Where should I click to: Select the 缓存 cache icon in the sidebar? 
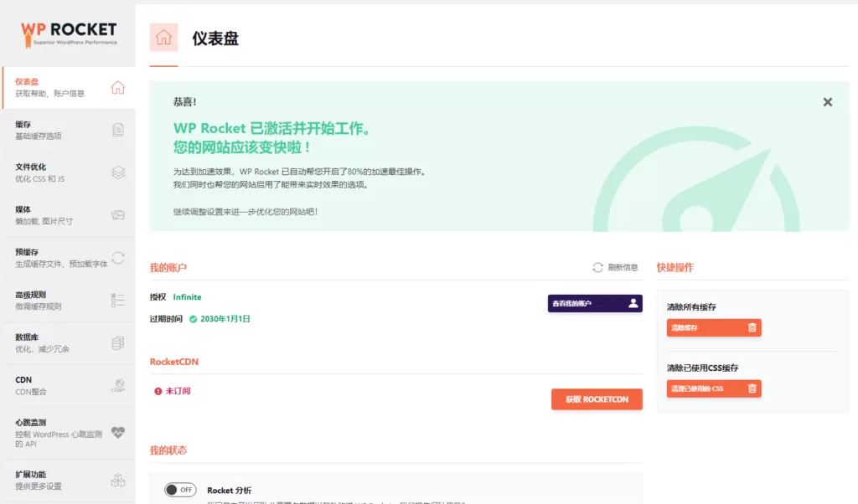click(x=117, y=130)
